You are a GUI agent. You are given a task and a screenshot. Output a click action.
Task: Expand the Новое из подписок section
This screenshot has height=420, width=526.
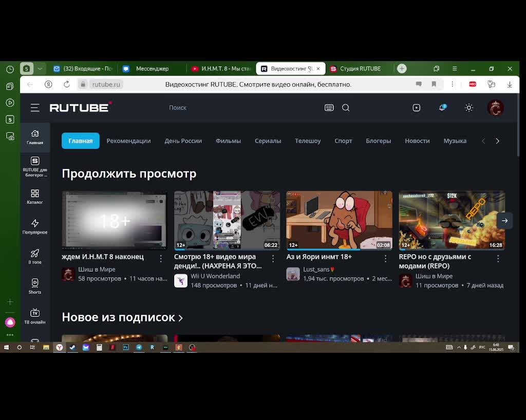122,317
